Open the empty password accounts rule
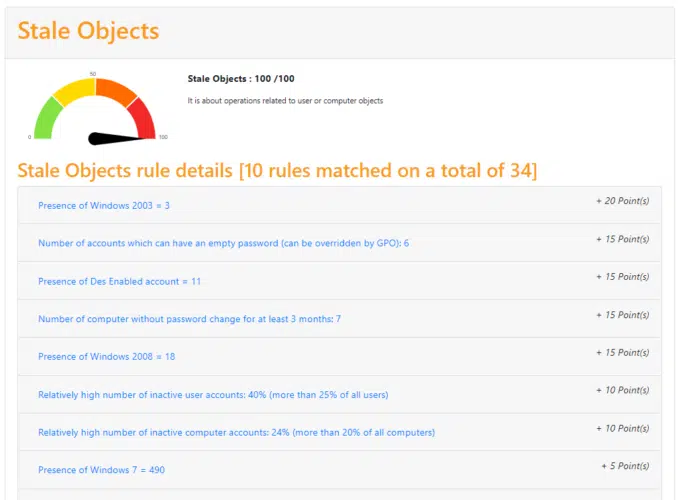Viewport: 683px width, 500px height. point(223,243)
